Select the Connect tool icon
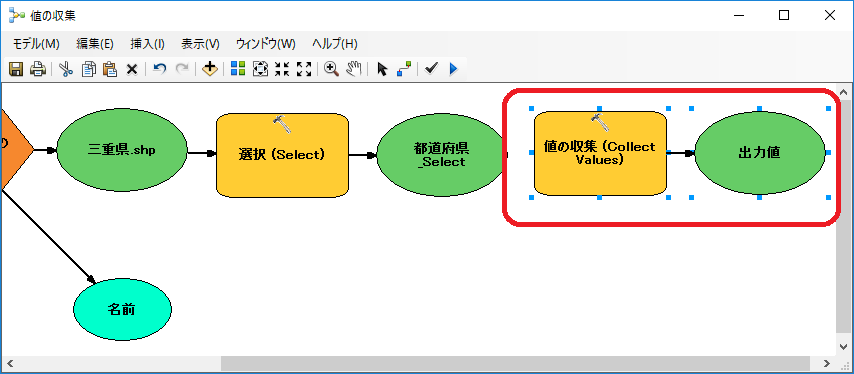 404,69
